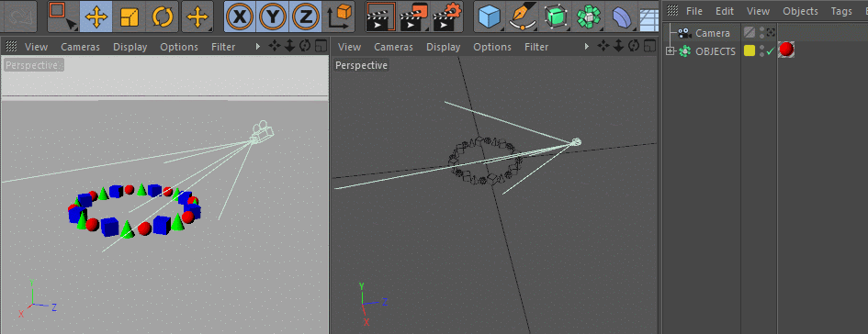Toggle left viewport maximize view icon
868x334 pixels.
(x=321, y=47)
